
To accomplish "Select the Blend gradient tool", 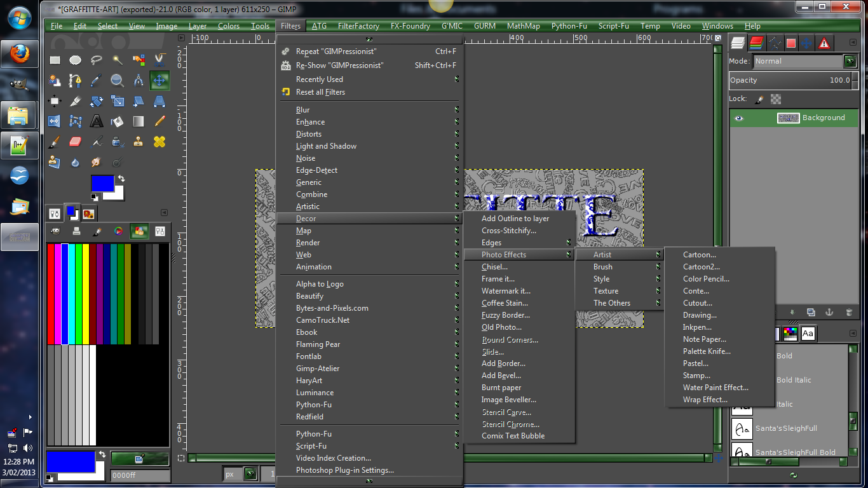I will 139,121.
